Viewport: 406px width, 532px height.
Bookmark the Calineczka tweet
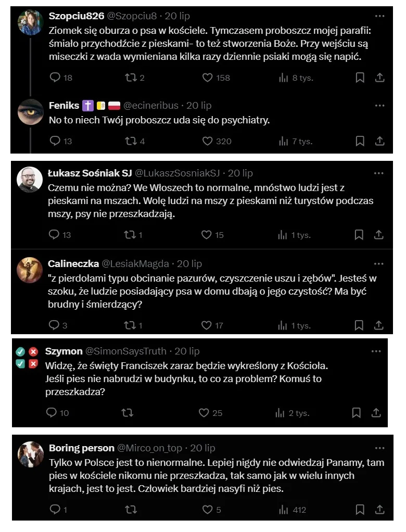pos(359,325)
